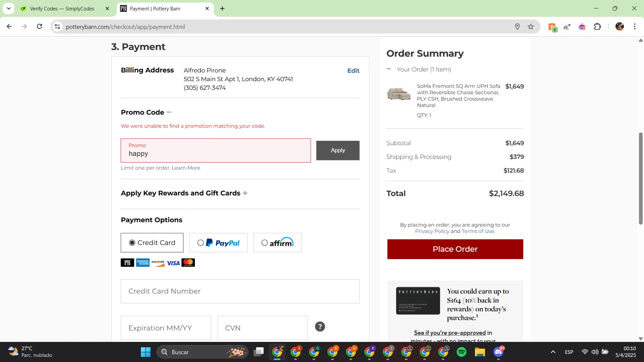
Task: Switch to Verify Codes SimplyCodes tab
Action: point(62,9)
